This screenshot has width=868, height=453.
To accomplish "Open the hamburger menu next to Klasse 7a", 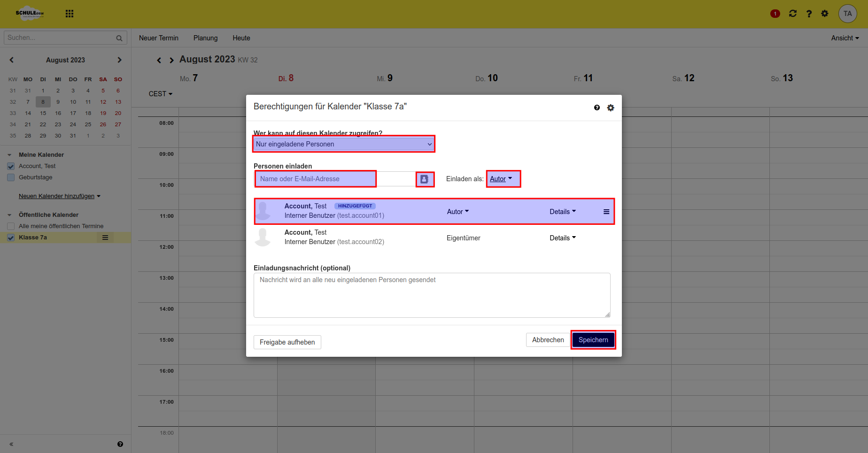I will click(x=105, y=237).
